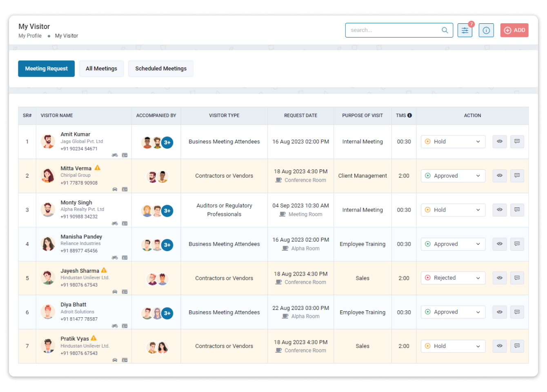Click into the search input field

tap(392, 30)
